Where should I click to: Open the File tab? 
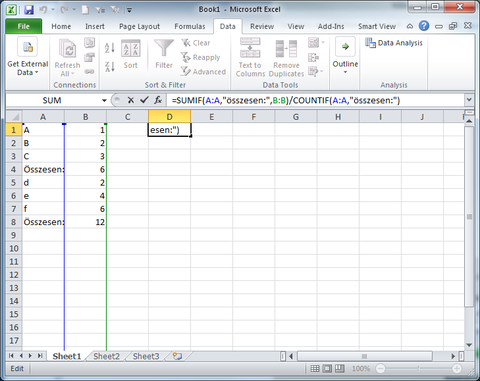(24, 26)
